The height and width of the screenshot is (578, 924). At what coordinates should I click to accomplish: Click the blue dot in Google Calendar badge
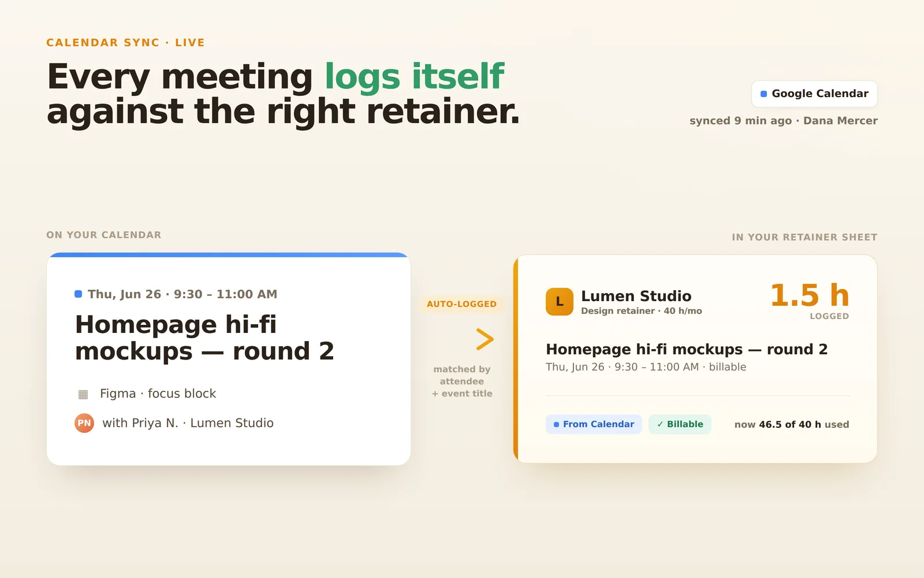click(x=763, y=94)
